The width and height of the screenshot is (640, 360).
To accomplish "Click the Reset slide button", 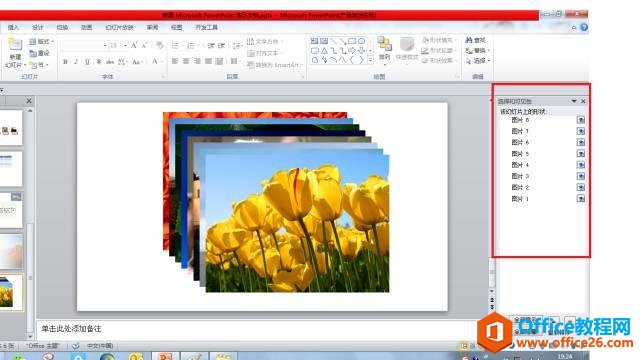I will [40, 53].
